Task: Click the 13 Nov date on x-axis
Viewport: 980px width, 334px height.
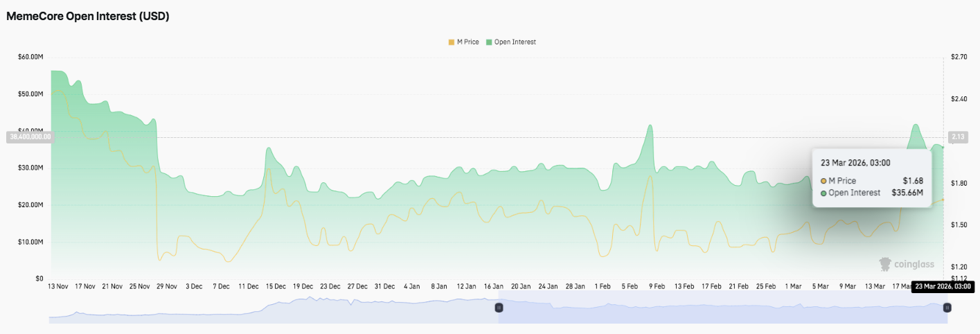Action: pyautogui.click(x=57, y=286)
